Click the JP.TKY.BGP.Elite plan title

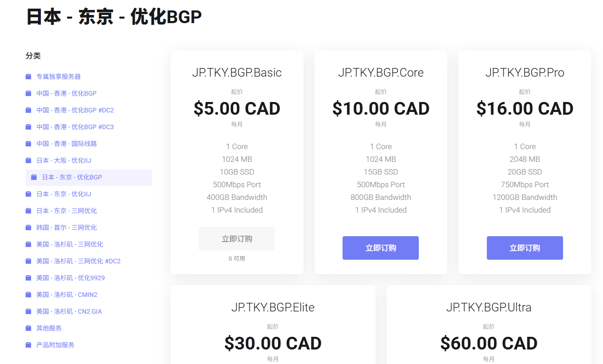273,307
